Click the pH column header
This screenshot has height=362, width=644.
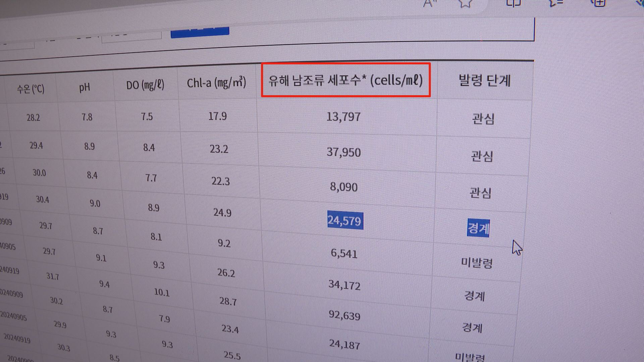(x=85, y=87)
